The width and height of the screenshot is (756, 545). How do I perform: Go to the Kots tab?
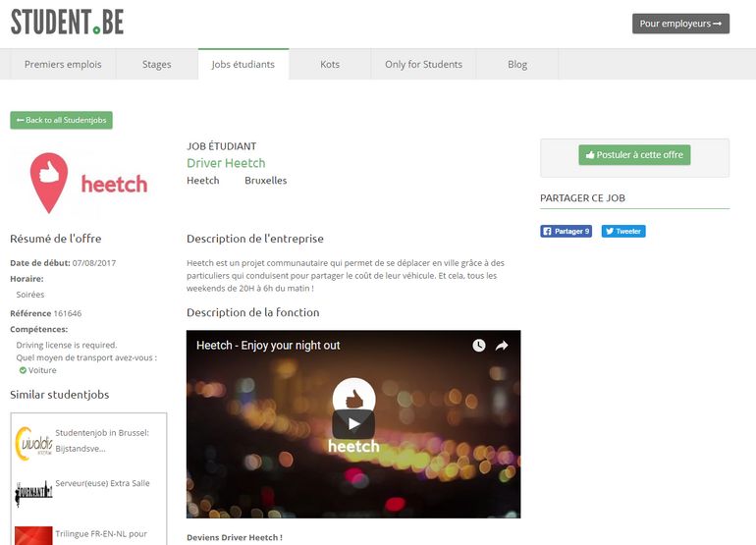pyautogui.click(x=330, y=64)
